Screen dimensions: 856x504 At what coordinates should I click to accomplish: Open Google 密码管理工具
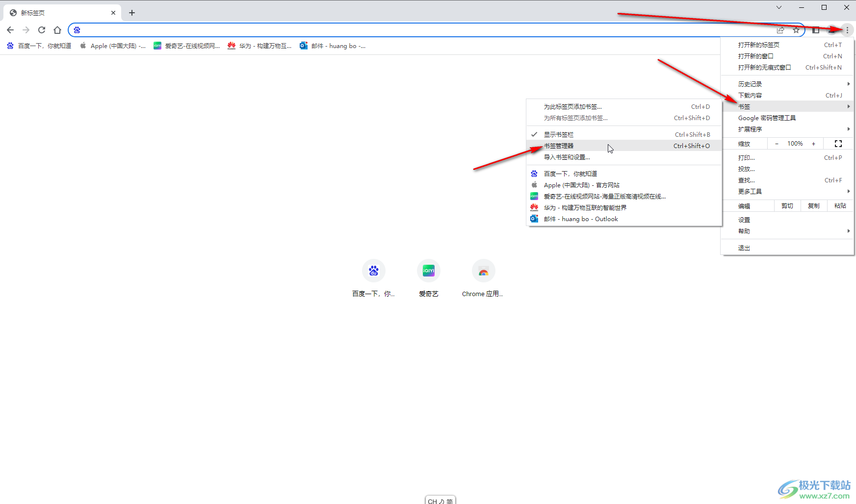787,118
